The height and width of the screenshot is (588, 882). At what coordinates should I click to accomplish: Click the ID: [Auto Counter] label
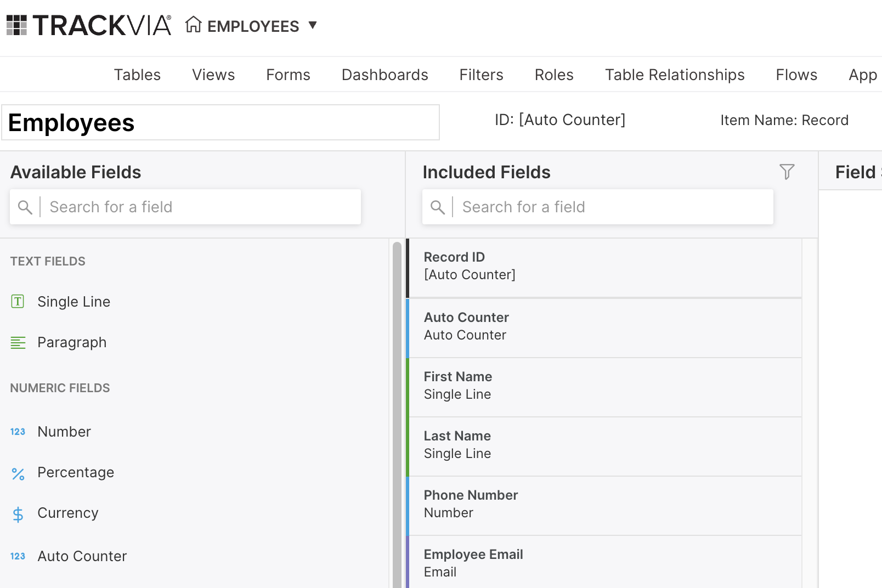pyautogui.click(x=560, y=120)
